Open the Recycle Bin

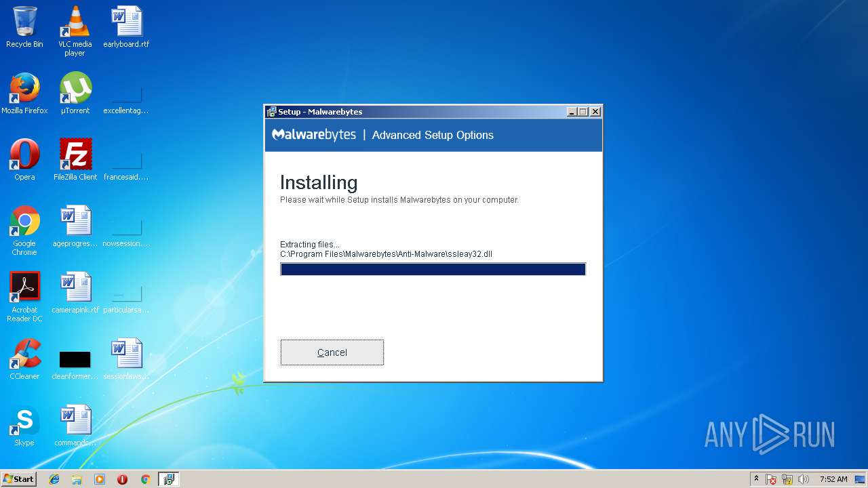(x=24, y=27)
